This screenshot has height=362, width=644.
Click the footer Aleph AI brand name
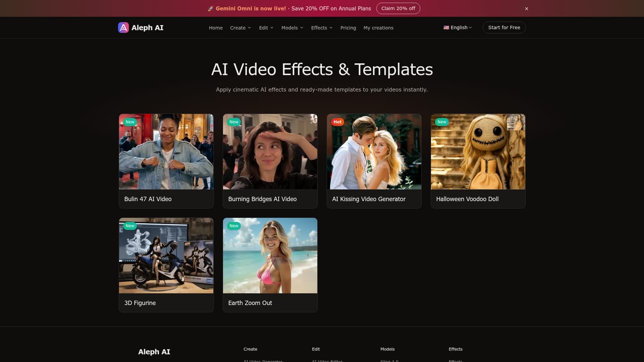click(x=154, y=352)
